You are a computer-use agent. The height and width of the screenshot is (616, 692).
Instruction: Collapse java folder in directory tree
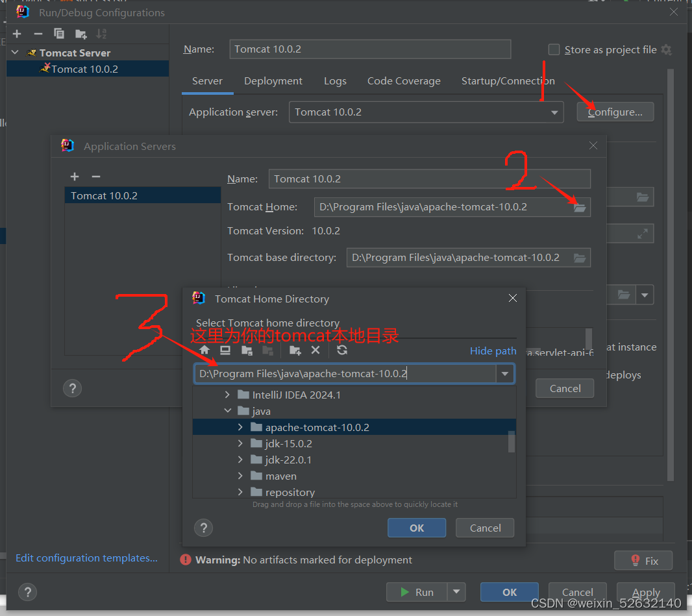tap(227, 411)
